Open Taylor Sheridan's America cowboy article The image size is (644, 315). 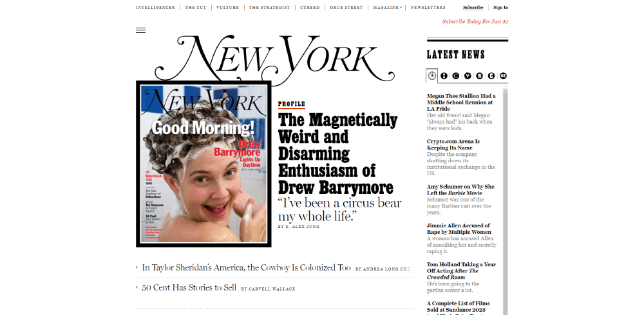tap(247, 268)
